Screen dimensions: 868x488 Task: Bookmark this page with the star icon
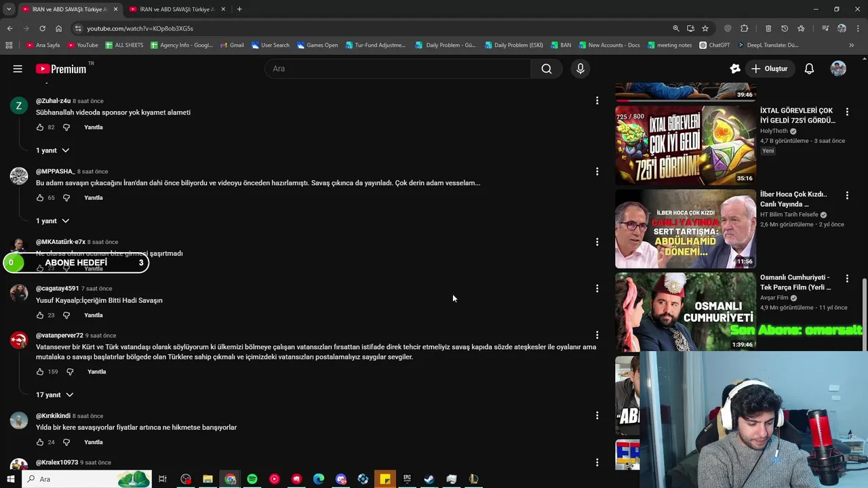705,28
